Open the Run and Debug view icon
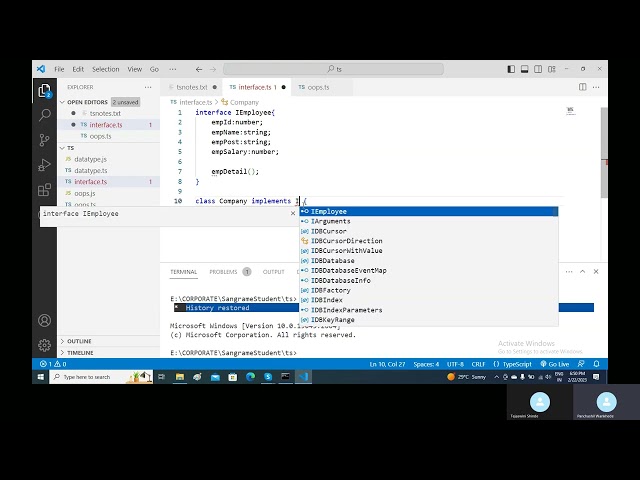Screen dimensions: 640x480 click(44, 165)
